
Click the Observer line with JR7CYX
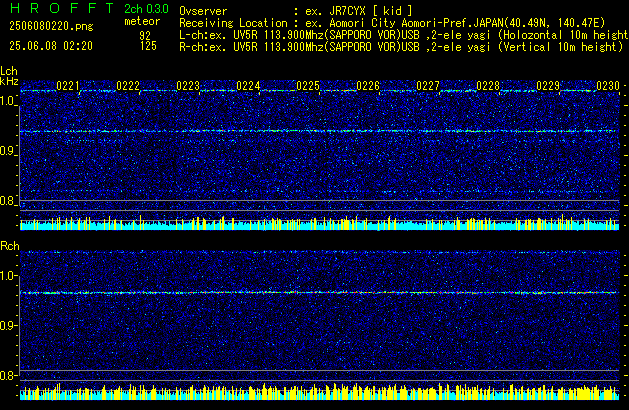point(296,11)
